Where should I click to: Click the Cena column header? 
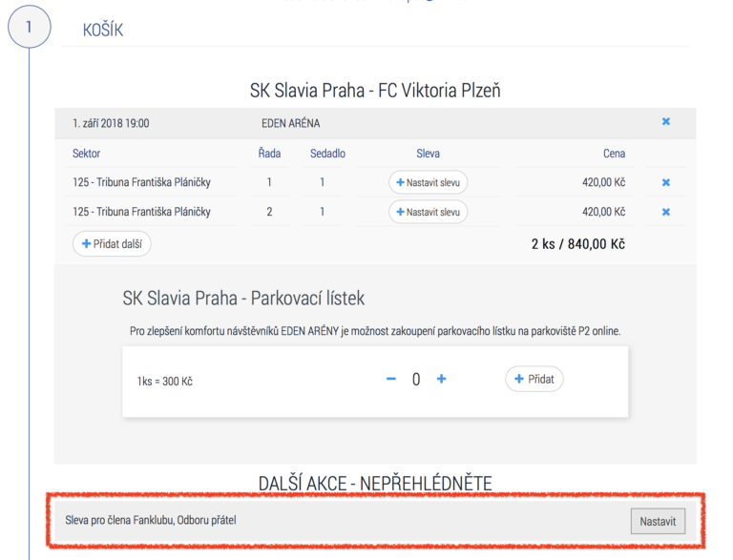(614, 154)
